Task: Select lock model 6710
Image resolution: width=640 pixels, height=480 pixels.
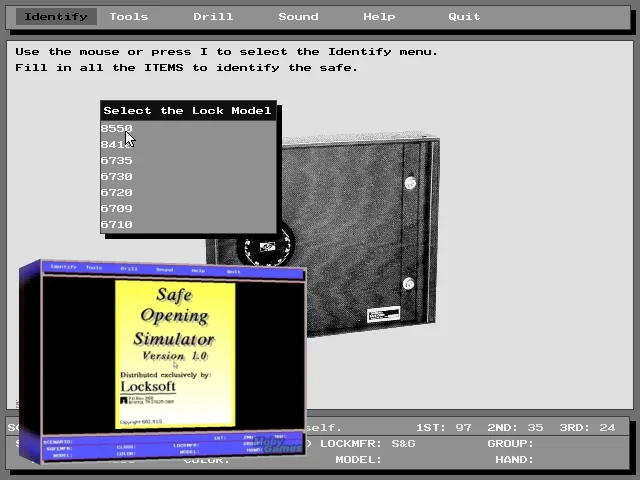Action: pos(188,224)
